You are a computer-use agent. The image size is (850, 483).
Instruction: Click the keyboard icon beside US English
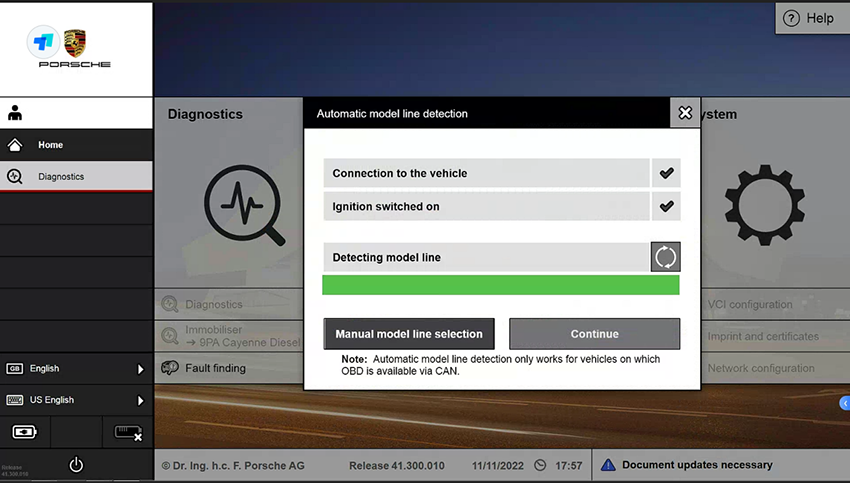[x=14, y=400]
